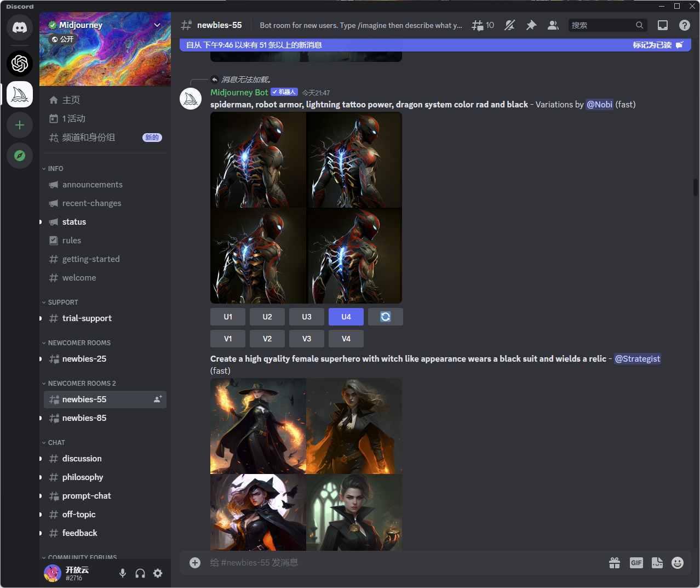Open the help question mark icon
700x588 pixels.
[685, 25]
